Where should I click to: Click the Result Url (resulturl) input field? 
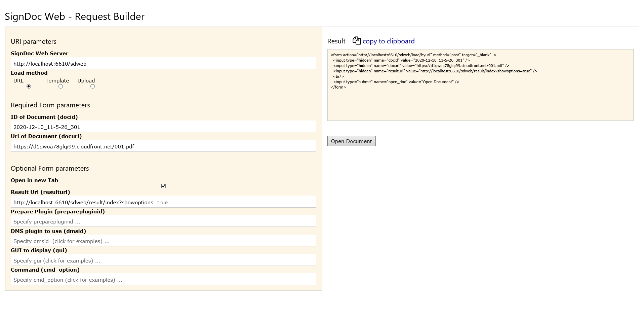point(163,202)
